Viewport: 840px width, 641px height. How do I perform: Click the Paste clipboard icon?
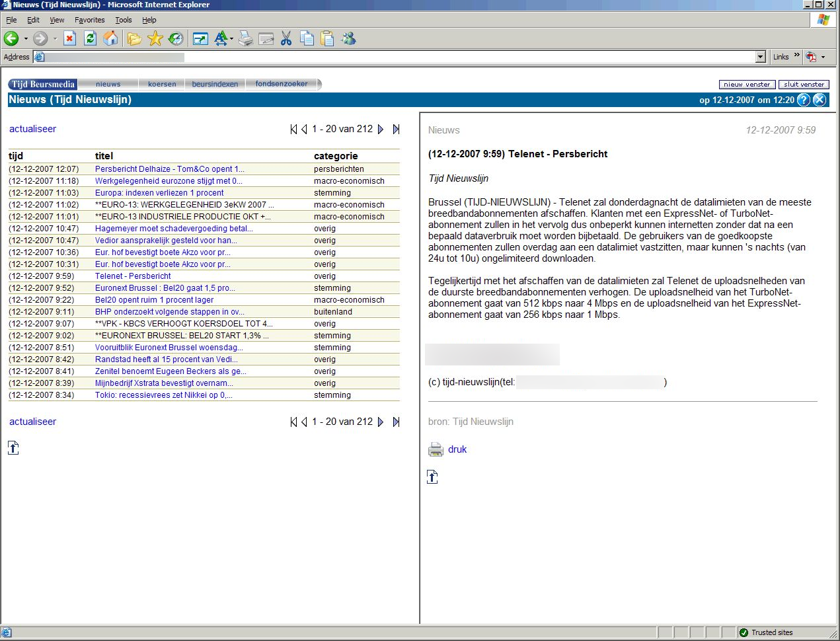(x=327, y=38)
